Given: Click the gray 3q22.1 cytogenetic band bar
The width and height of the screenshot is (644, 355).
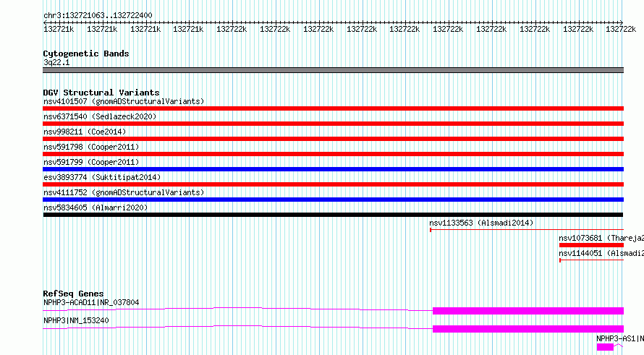Looking at the screenshot, I should tap(333, 70).
